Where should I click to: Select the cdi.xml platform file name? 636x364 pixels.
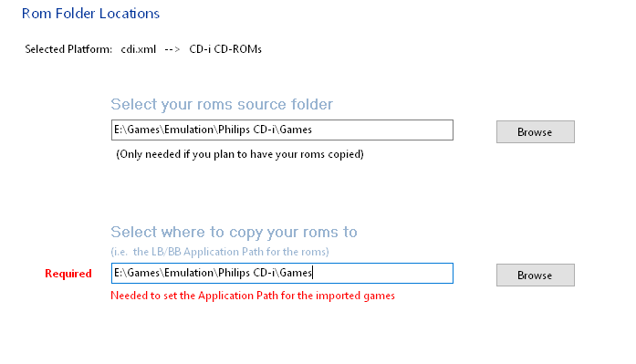(x=139, y=49)
